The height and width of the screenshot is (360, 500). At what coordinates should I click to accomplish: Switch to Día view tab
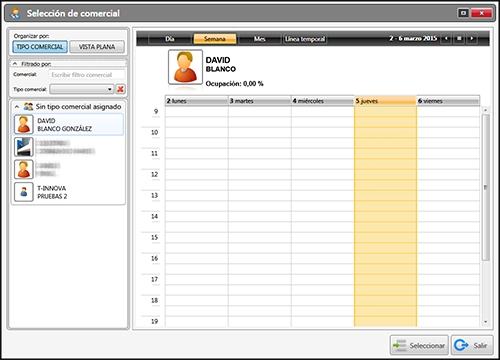click(x=170, y=39)
